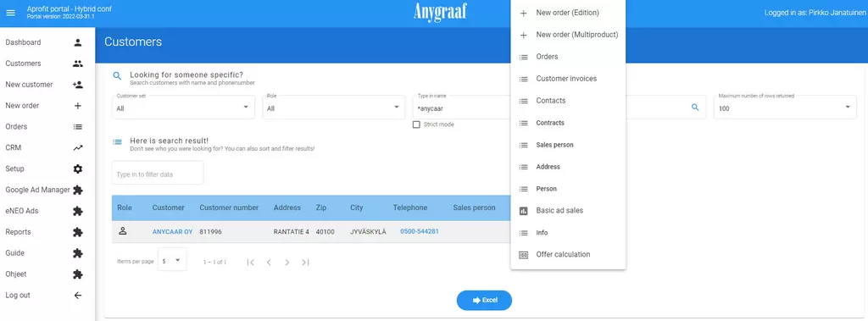868x321 pixels.
Task: Select Info menu entry
Action: pos(568,233)
